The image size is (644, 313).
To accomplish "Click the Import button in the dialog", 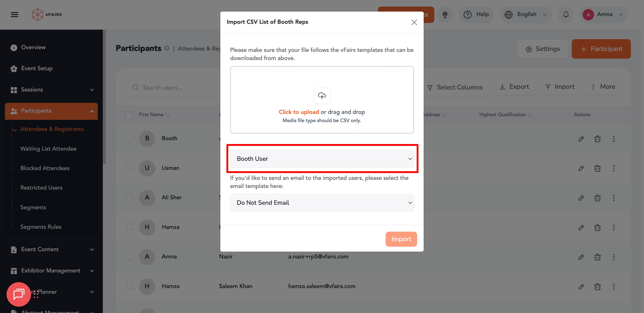I will pos(401,239).
